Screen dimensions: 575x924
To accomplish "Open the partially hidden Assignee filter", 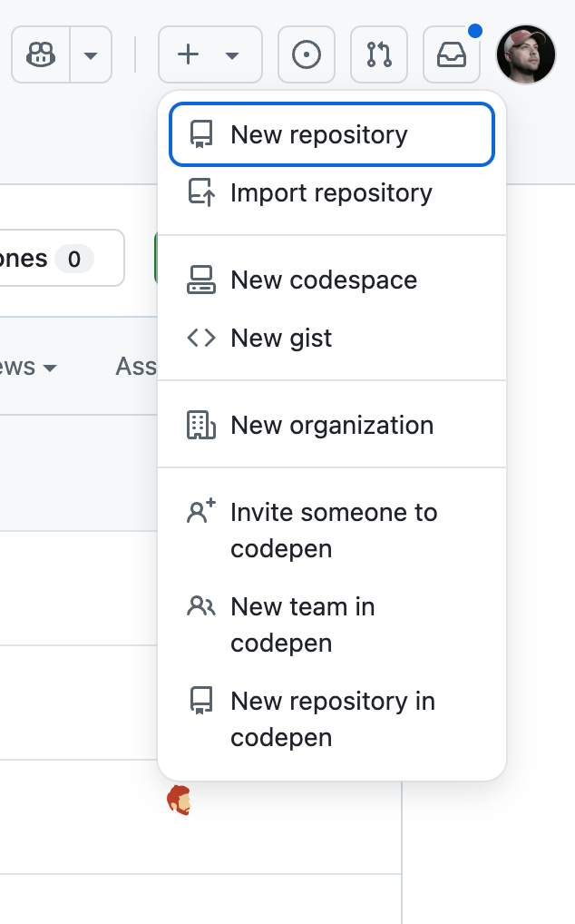I will click(136, 367).
